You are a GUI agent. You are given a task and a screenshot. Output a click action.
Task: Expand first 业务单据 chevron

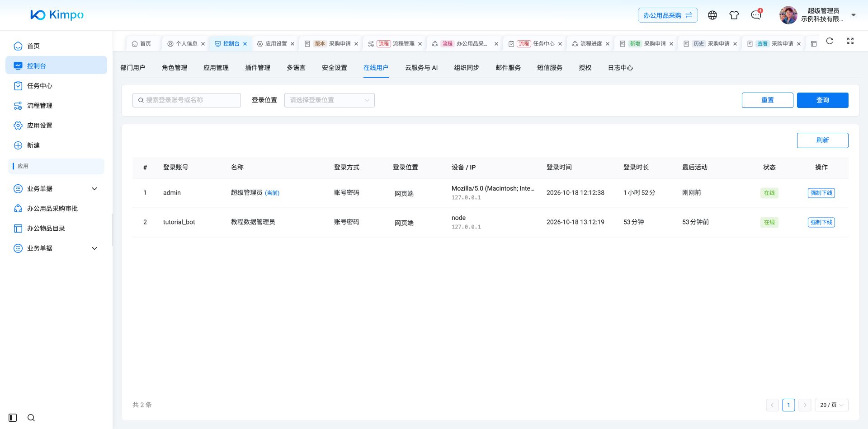[94, 189]
